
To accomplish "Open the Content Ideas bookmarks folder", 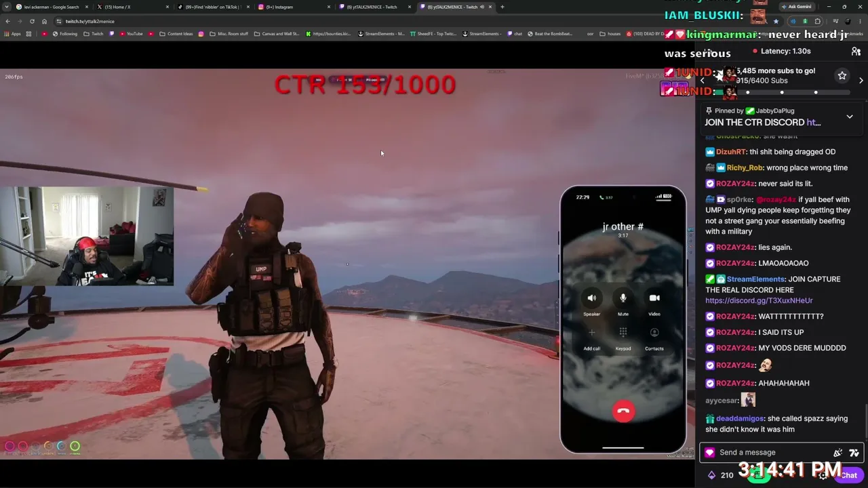I will tap(176, 34).
